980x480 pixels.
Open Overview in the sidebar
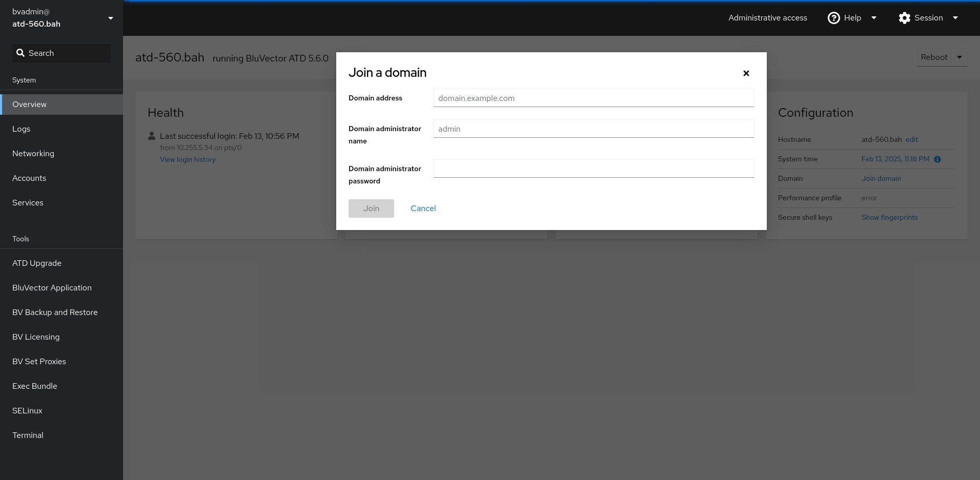pyautogui.click(x=62, y=105)
